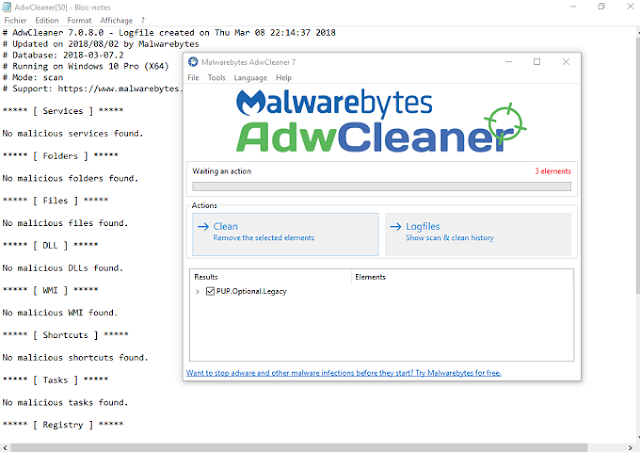640x452 pixels.
Task: Close the Bloc-notes window
Action: tap(630, 7)
